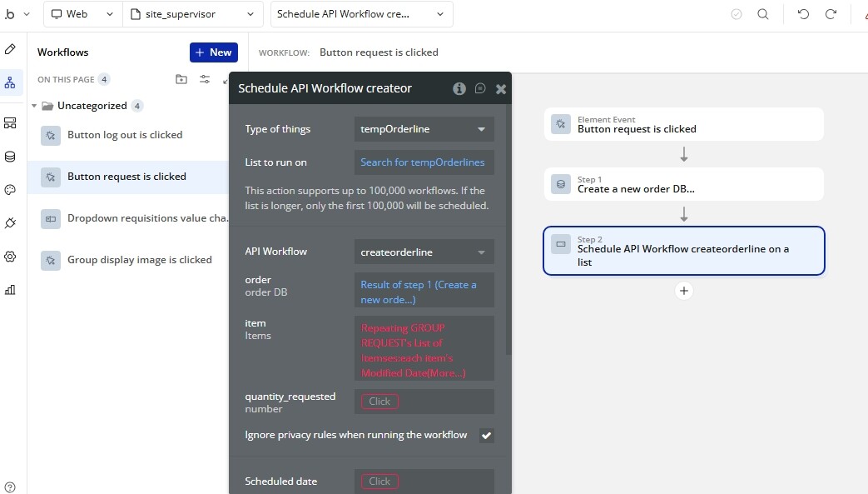Select Dropdown requisitions value changed workflow
The width and height of the screenshot is (868, 494).
(128, 218)
